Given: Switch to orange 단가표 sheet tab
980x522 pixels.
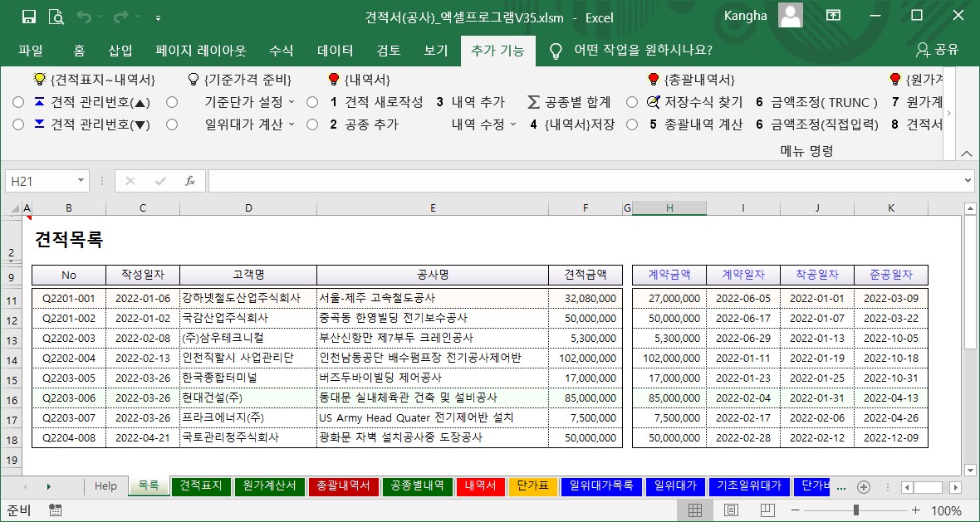Looking at the screenshot, I should pos(532,486).
